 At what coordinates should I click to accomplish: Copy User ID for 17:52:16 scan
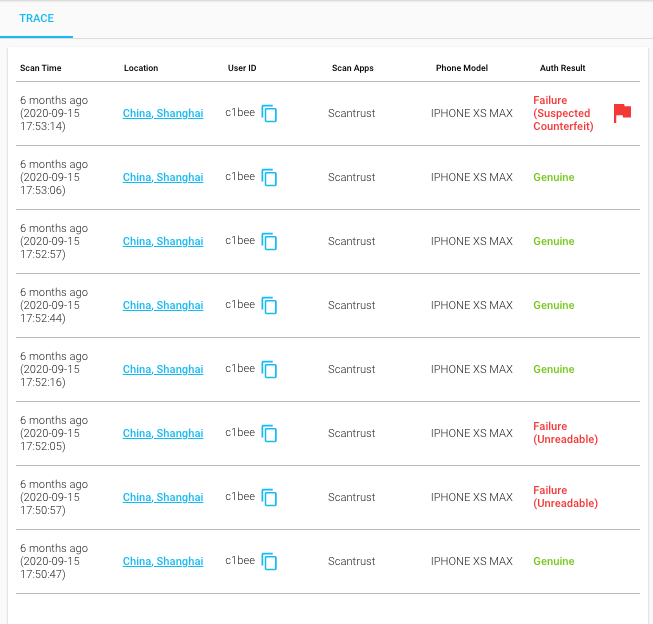click(269, 370)
